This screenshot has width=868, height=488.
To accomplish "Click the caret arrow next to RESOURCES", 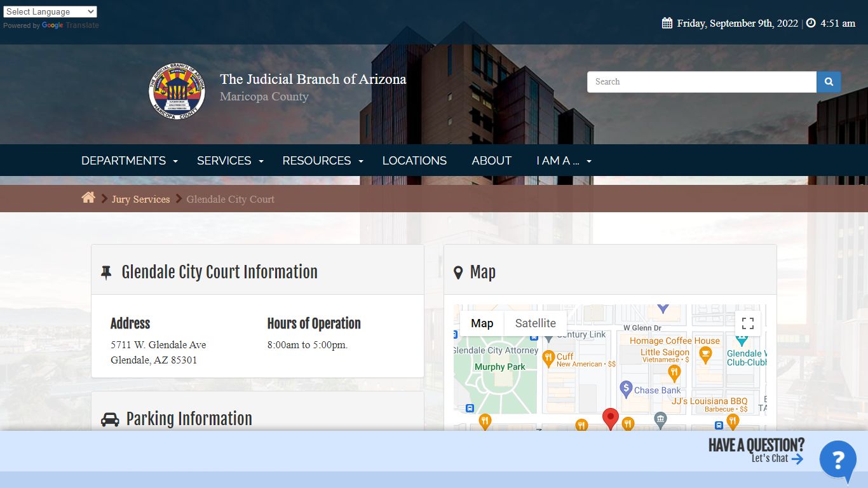I will (360, 161).
